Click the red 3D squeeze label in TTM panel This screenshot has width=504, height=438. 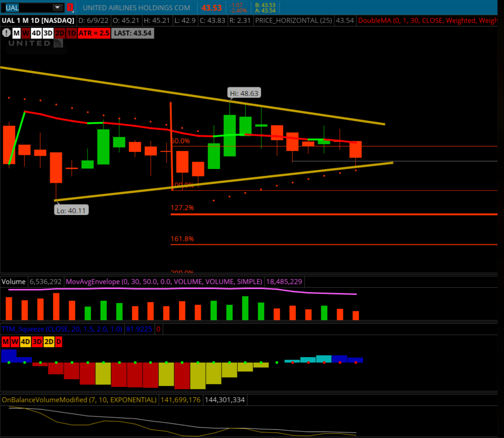point(37,342)
